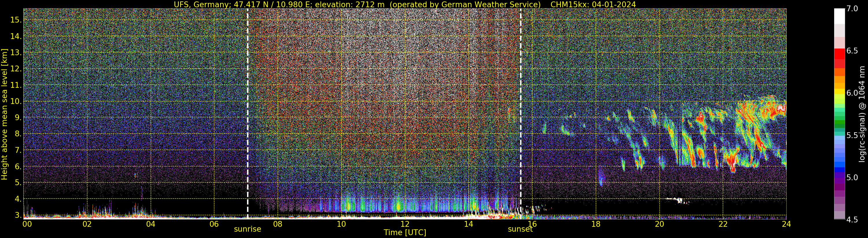Click the 10 hour tick label
This screenshot has height=238, width=868.
[x=341, y=224]
